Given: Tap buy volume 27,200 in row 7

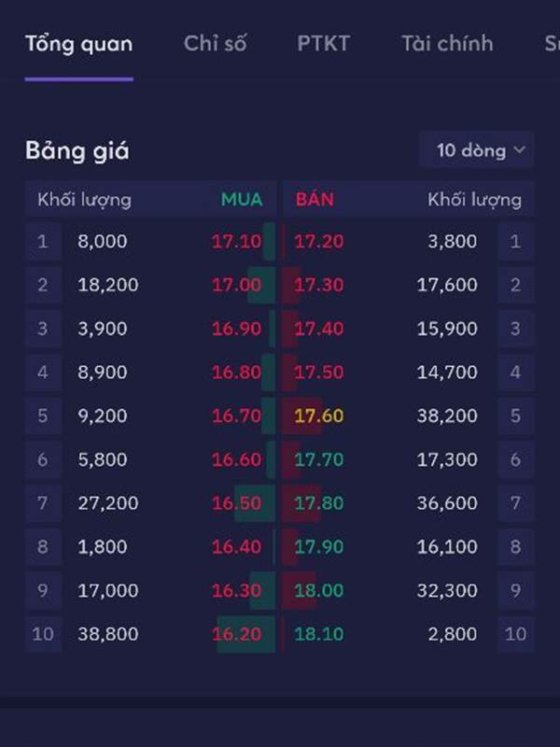Looking at the screenshot, I should (x=108, y=503).
